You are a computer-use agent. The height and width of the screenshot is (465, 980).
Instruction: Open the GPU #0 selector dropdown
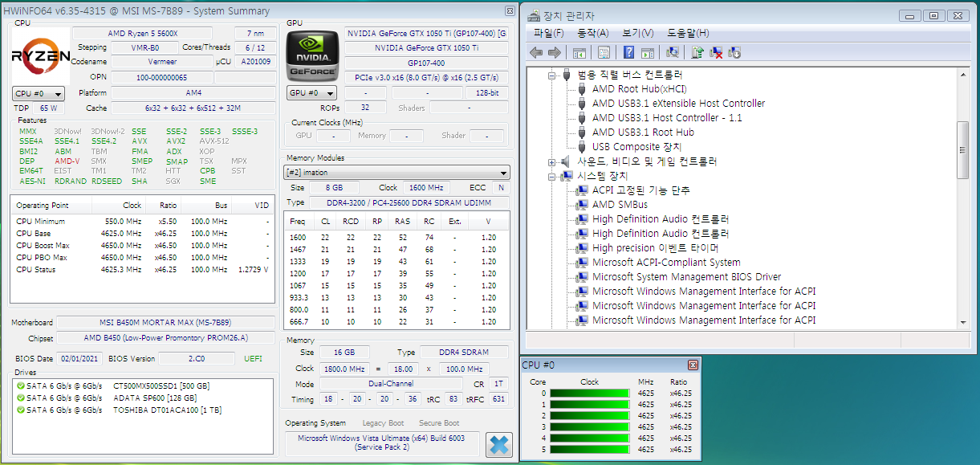[x=311, y=93]
